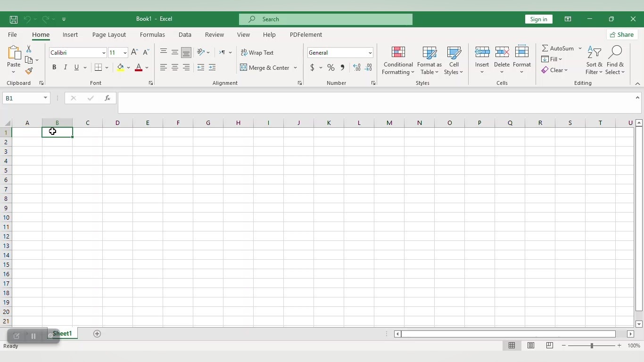This screenshot has height=362, width=644.
Task: Switch to Page Layout view in status bar
Action: point(531,346)
